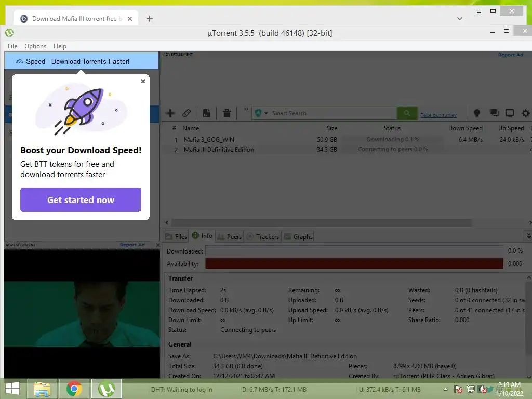This screenshot has width=532, height=399.
Task: Close the video advertisement panel
Action: click(158, 245)
